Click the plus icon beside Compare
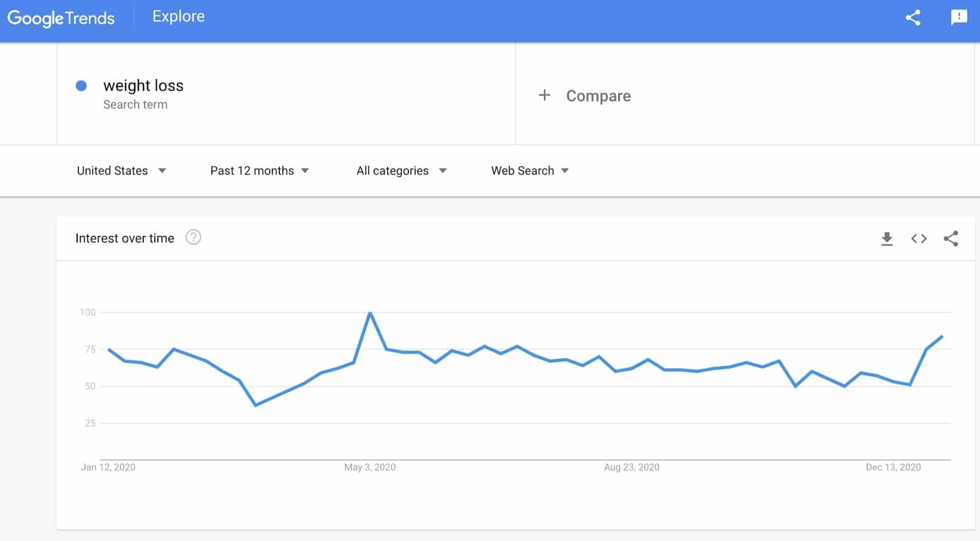 (544, 95)
